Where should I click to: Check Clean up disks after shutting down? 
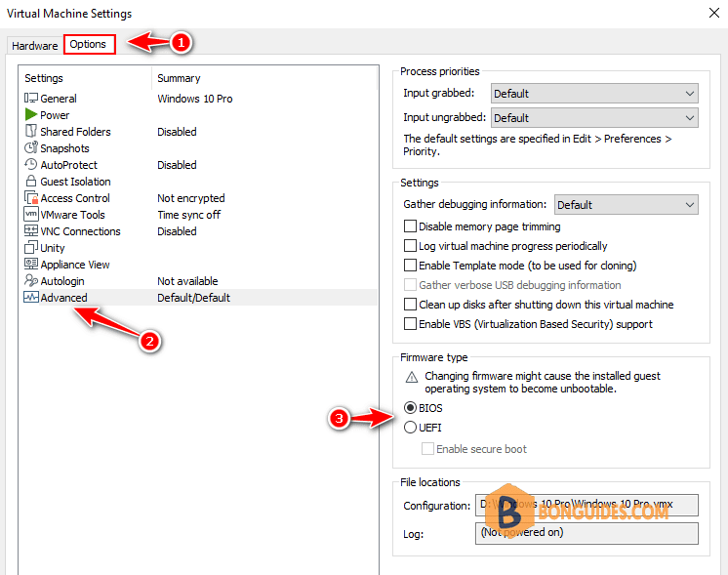pos(410,305)
